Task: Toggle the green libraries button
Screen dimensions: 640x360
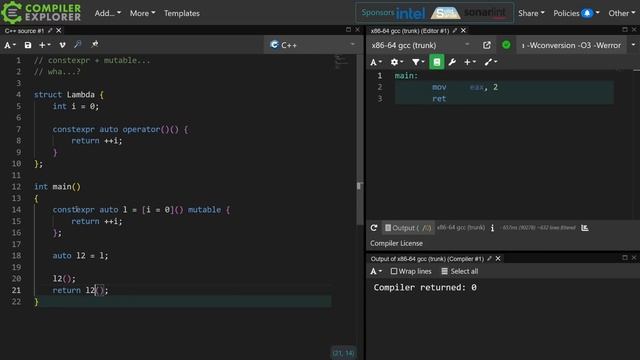Action: click(436, 62)
